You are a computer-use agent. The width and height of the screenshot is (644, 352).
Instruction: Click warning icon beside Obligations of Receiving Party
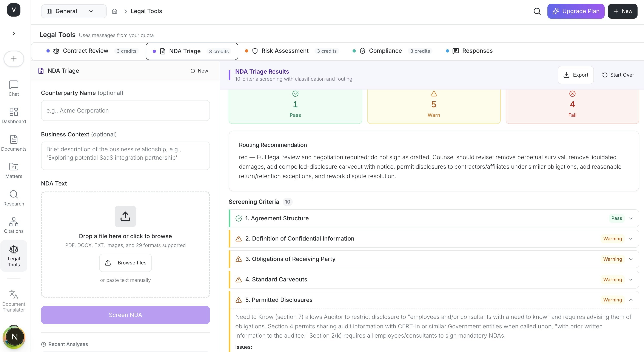(x=239, y=259)
